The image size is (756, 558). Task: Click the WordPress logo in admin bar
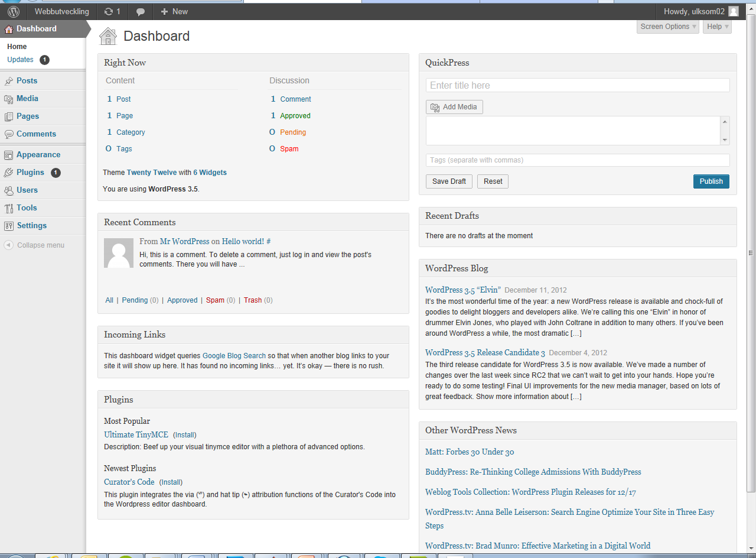coord(14,11)
